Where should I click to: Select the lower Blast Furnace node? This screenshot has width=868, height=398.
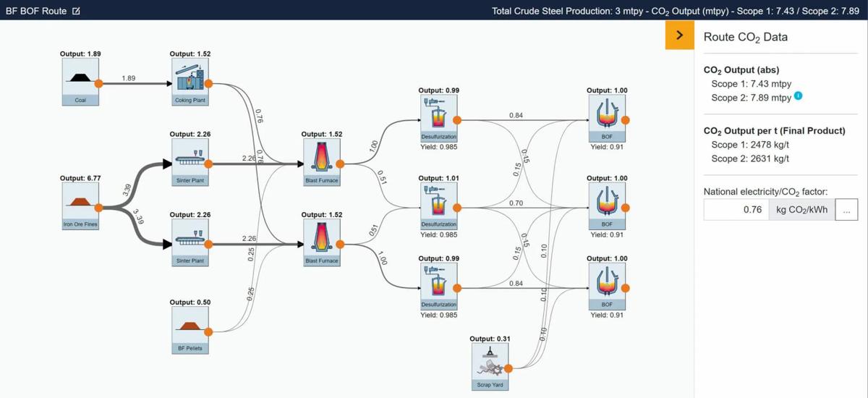[x=322, y=242]
